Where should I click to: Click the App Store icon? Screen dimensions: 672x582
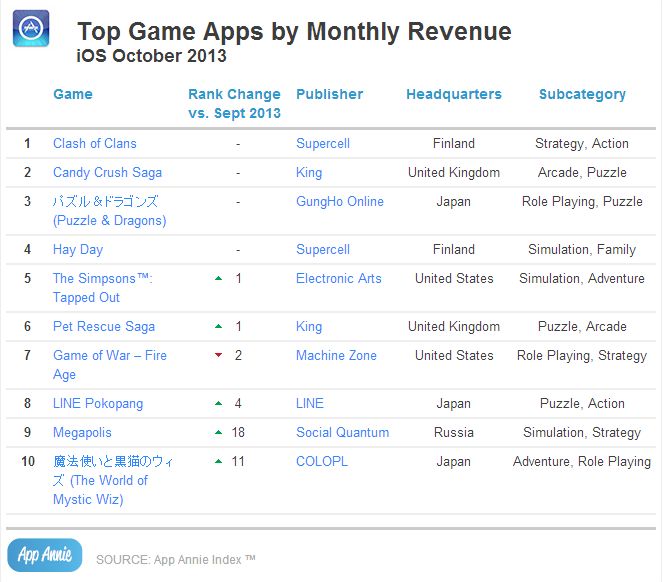[31, 28]
